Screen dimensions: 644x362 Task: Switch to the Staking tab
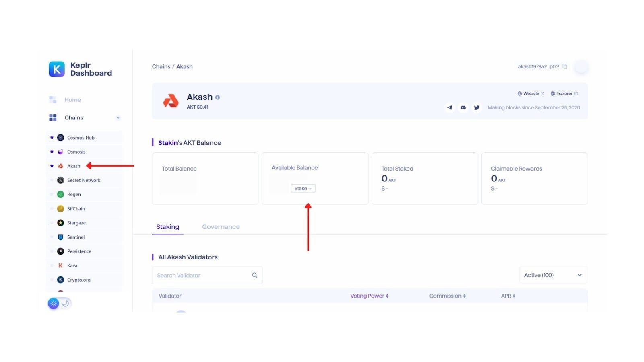point(168,227)
